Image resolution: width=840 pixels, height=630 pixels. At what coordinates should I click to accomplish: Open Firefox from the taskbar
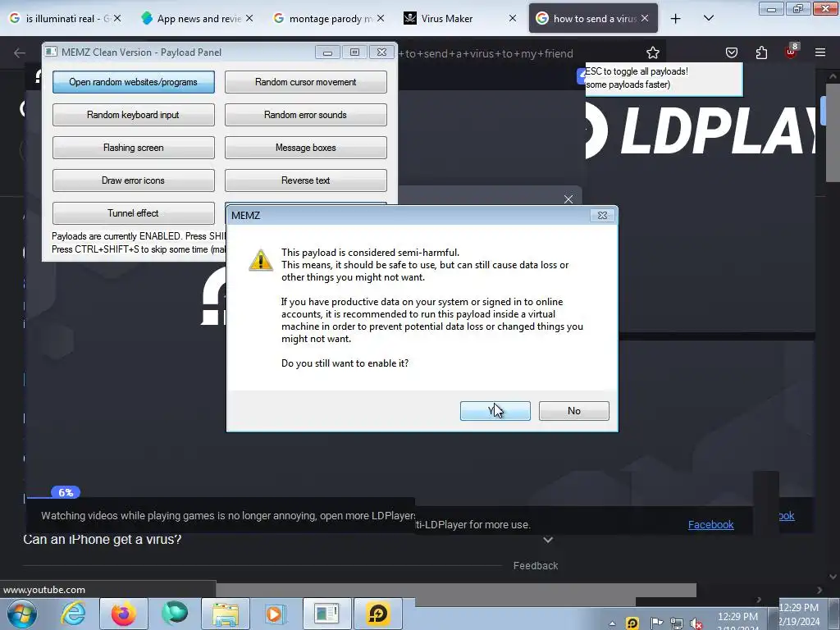tap(123, 614)
